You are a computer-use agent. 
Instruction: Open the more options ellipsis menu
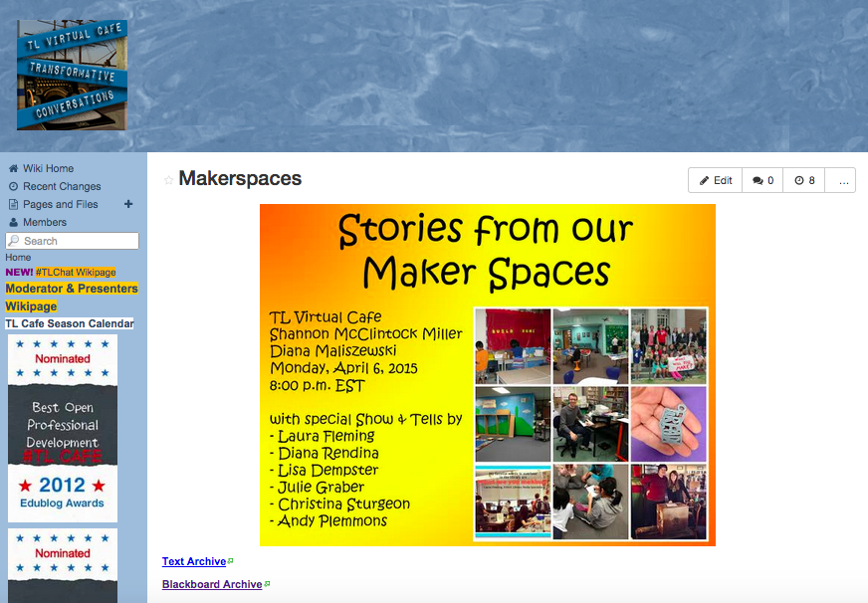[840, 180]
